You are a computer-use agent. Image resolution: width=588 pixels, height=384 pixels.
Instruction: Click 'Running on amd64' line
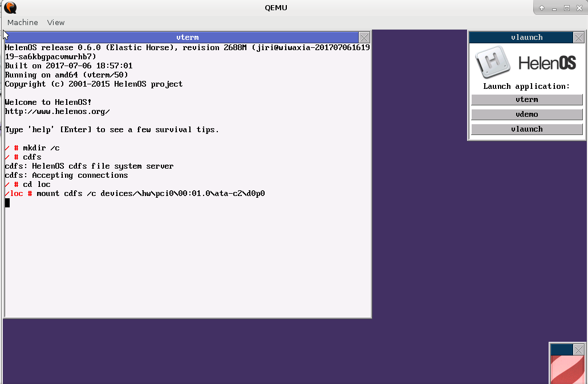coord(66,75)
